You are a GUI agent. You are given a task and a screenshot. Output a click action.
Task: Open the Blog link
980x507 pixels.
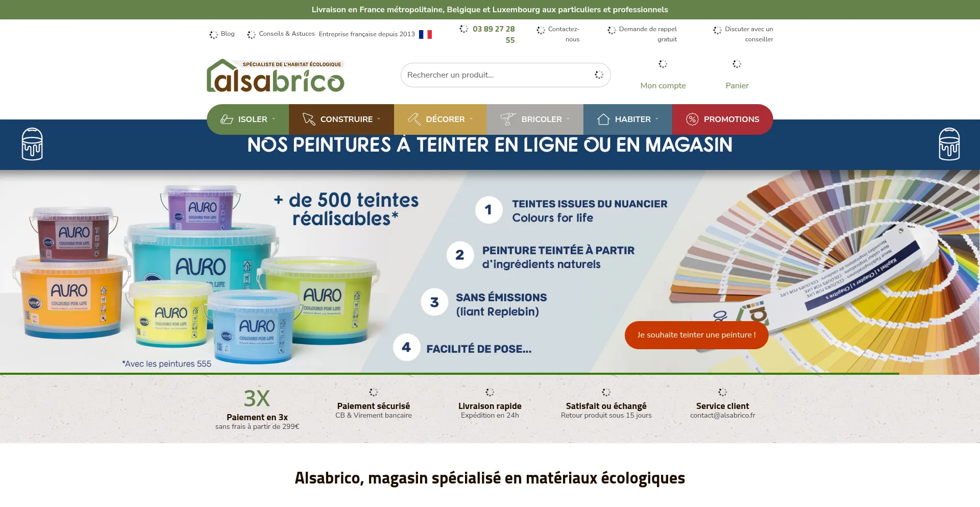click(227, 34)
